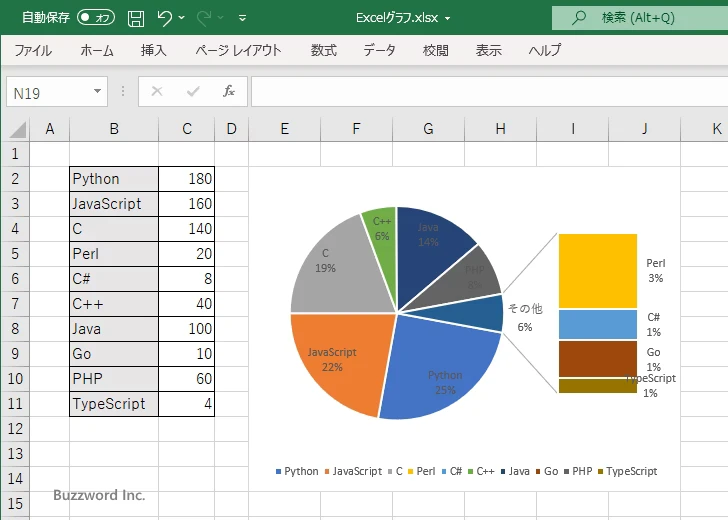Select row 12 header

pyautogui.click(x=15, y=429)
